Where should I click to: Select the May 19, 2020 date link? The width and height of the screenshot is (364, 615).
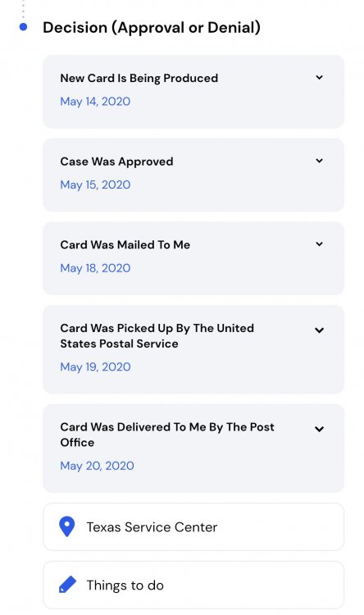tap(95, 367)
